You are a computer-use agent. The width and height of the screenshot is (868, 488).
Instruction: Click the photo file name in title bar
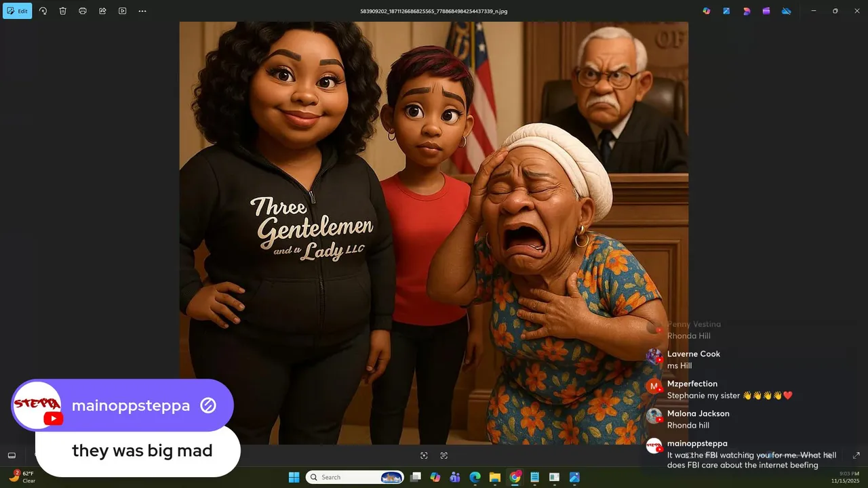click(x=434, y=12)
